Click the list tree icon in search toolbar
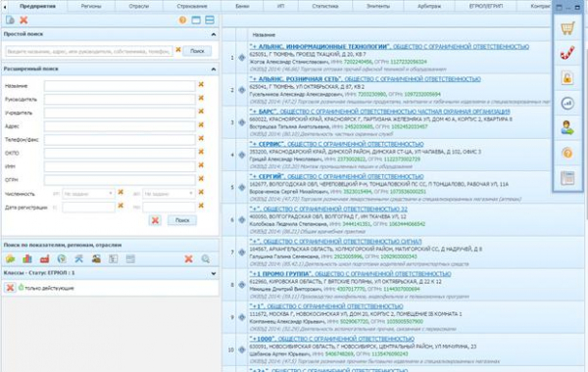 tap(114, 258)
